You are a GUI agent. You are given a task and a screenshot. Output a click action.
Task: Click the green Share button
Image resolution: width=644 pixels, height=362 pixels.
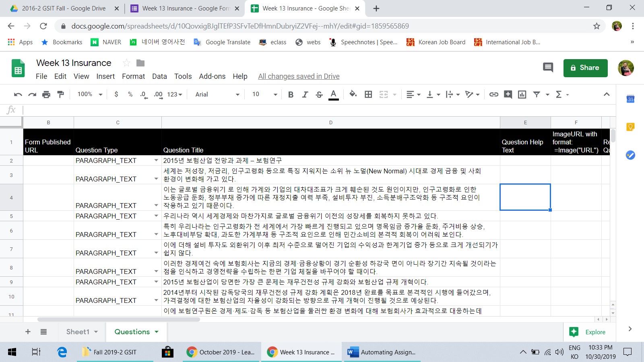[585, 68]
